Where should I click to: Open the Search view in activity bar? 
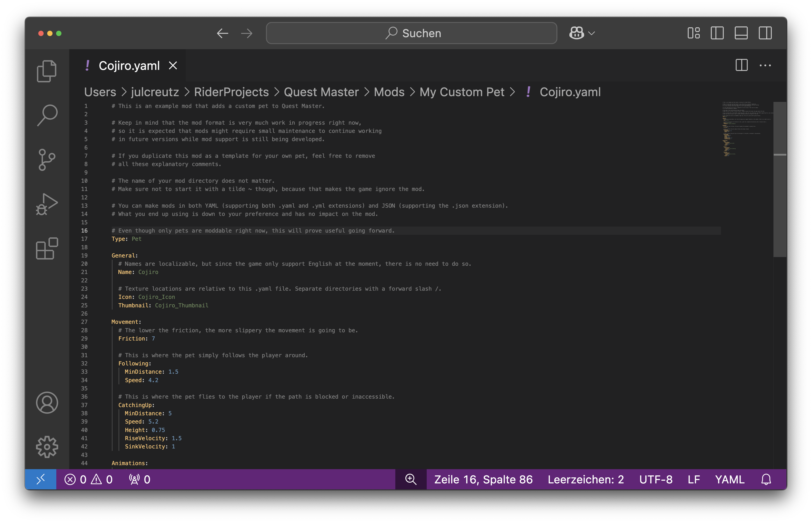pyautogui.click(x=47, y=116)
